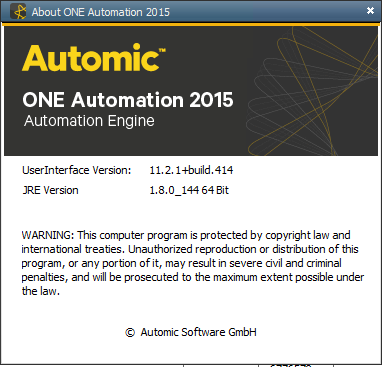
Task: Click the "© Automic Software GmbH" copyright line
Action: click(x=191, y=332)
